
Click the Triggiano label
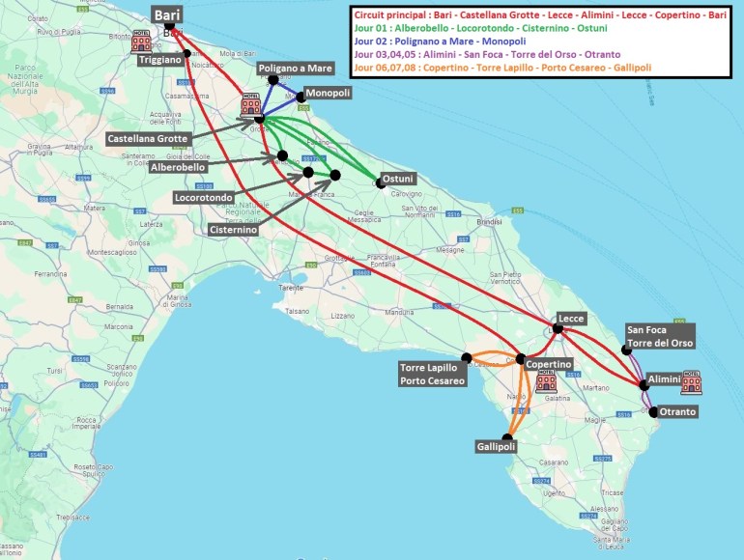(158, 60)
